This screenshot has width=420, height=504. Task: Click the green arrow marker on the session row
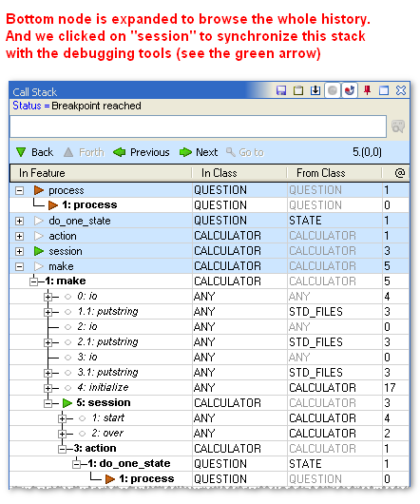39,251
